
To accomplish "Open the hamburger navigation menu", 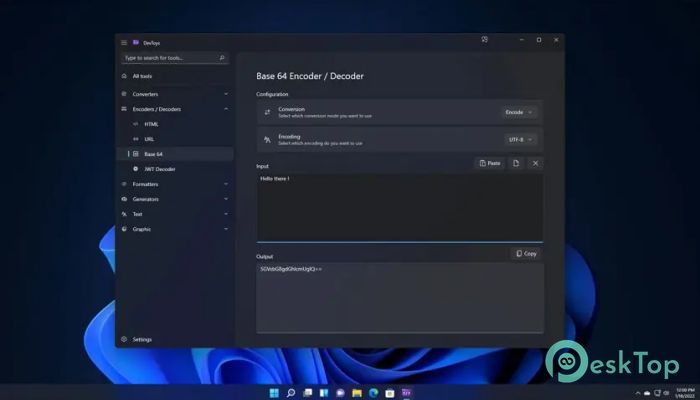I will point(124,43).
